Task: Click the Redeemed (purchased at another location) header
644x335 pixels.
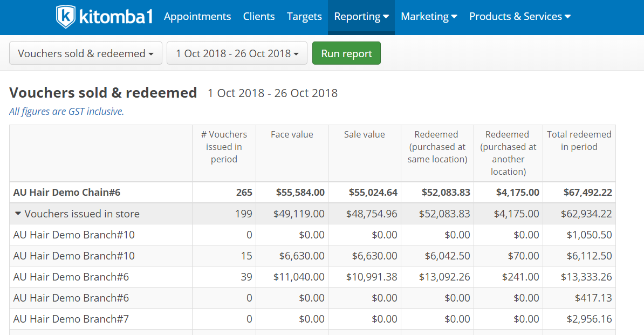Action: (508, 153)
